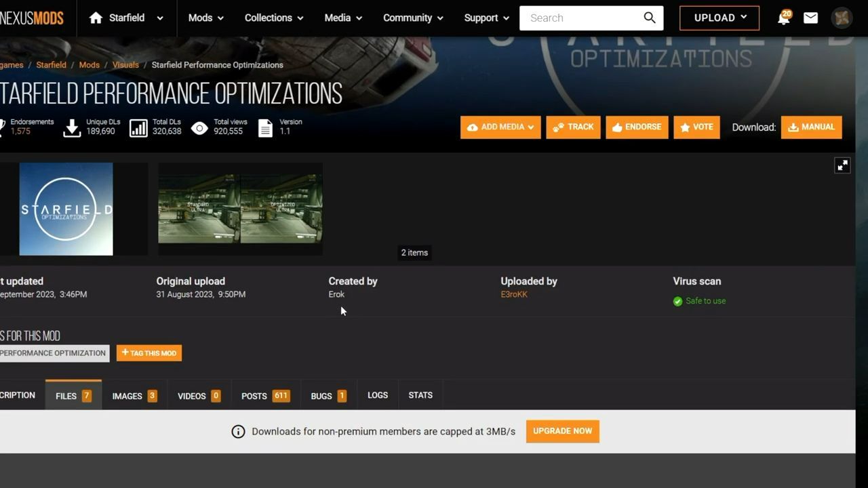
Task: Switch to the LOGS tab
Action: coord(378,395)
